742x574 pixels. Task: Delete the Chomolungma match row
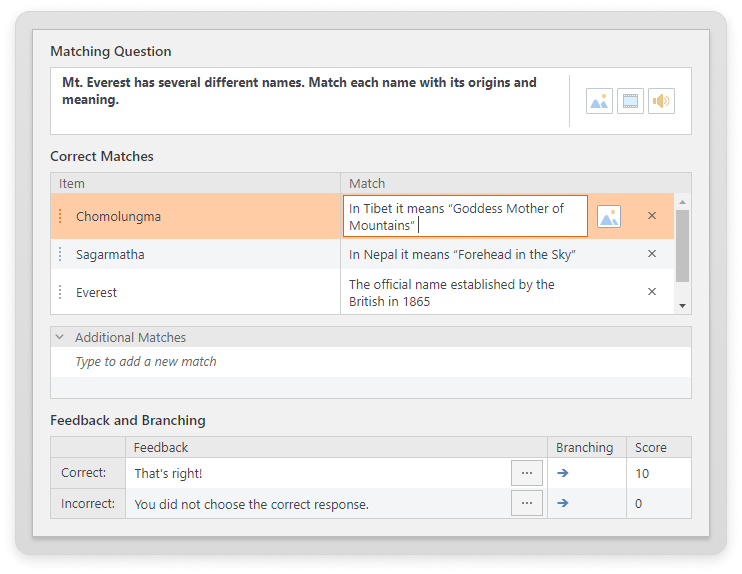(652, 216)
